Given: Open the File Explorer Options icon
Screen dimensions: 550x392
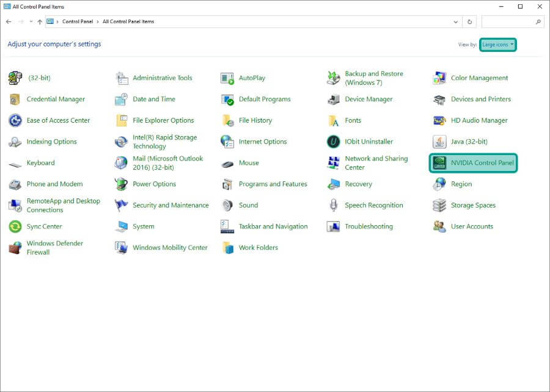Looking at the screenshot, I should coord(122,120).
